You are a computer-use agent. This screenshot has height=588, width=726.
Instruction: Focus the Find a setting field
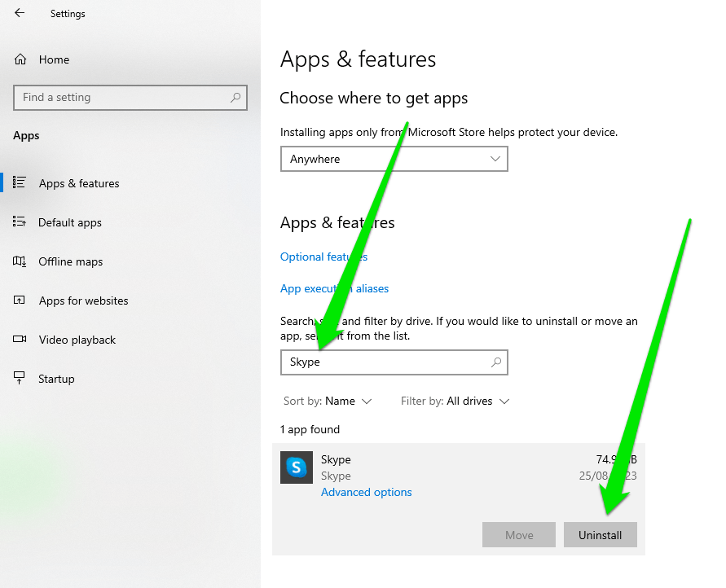coord(130,98)
